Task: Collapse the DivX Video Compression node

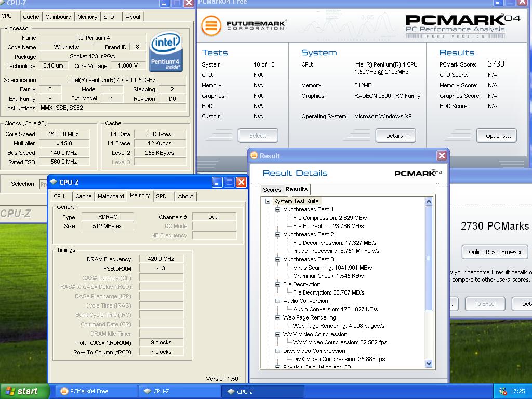Action: coord(277,351)
